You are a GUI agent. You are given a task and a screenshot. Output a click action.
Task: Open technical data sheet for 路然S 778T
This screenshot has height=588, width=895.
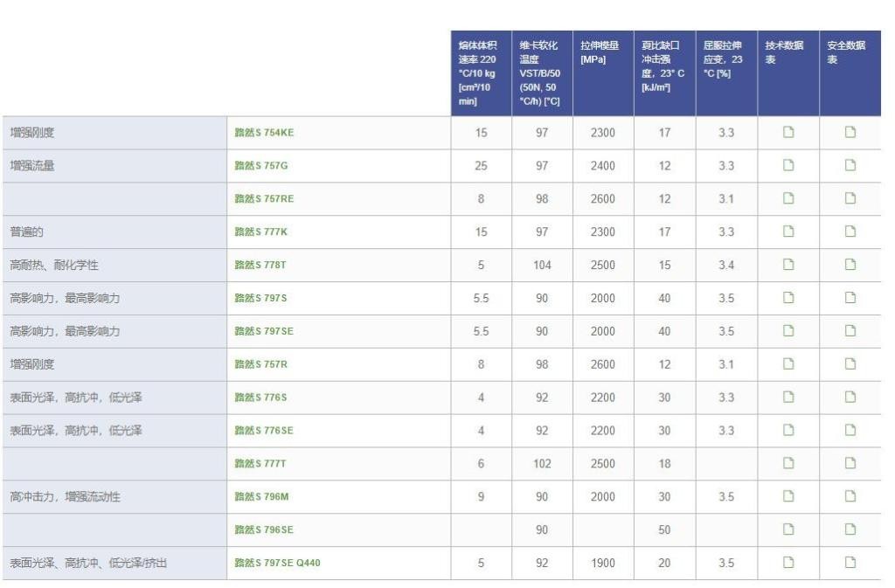tap(788, 265)
